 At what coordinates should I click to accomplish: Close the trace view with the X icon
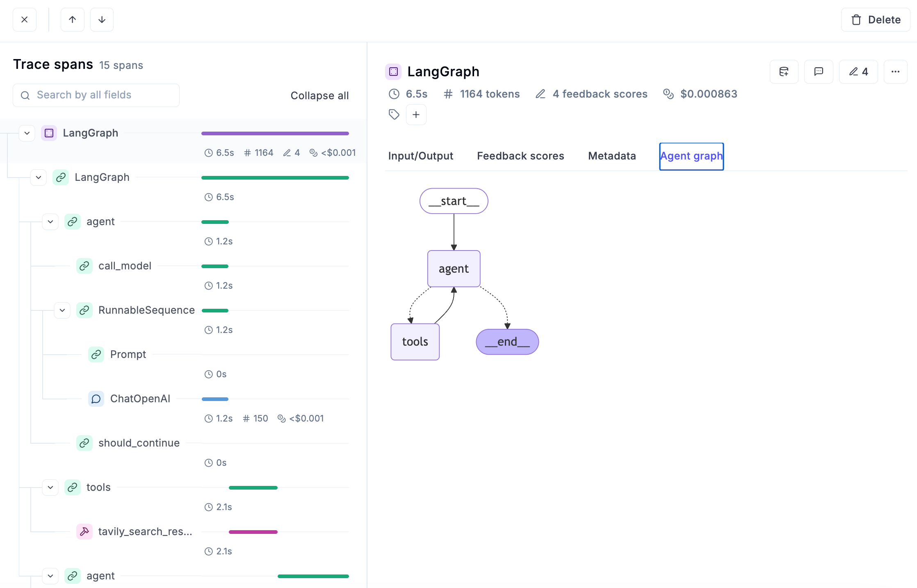click(24, 19)
